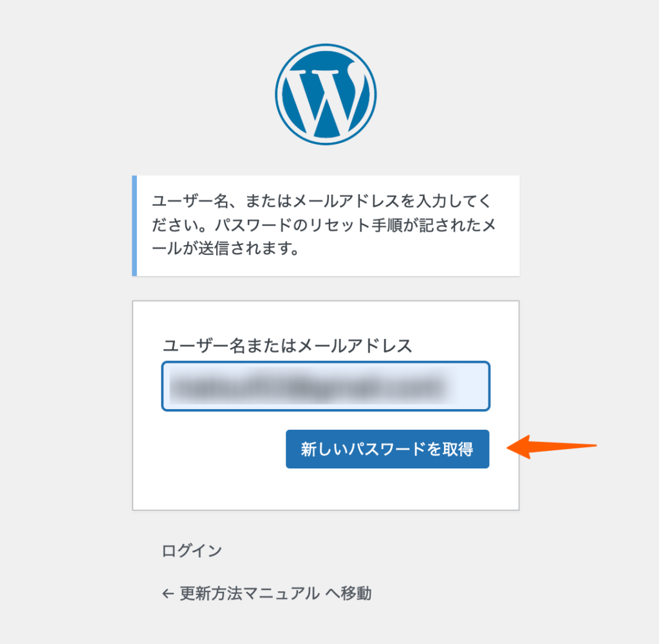Click the blurred email text inside the field
659x644 pixels.
[x=308, y=387]
